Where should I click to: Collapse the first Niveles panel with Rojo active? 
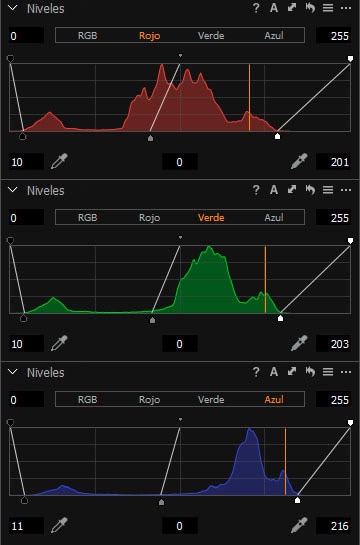[13, 8]
